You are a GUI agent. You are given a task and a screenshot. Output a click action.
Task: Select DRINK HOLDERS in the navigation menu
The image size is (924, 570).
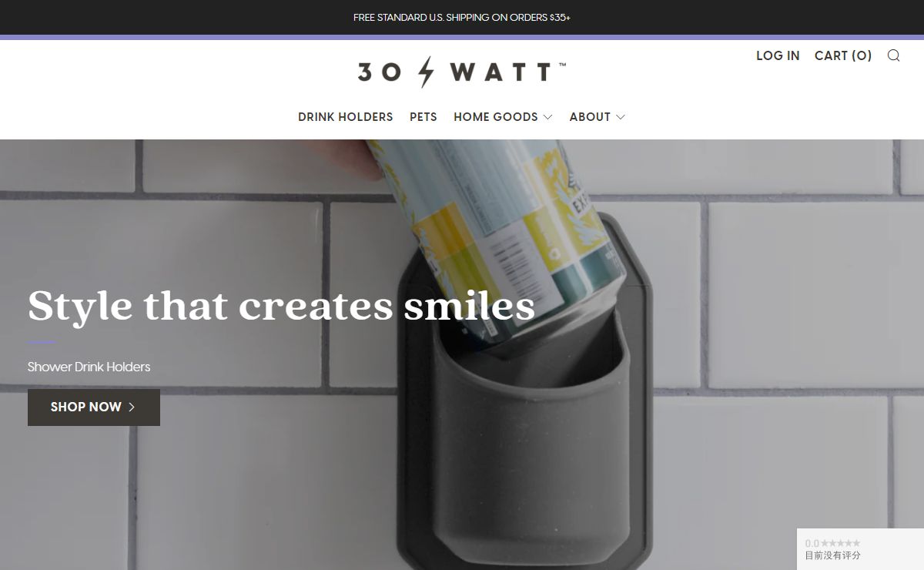pos(346,117)
